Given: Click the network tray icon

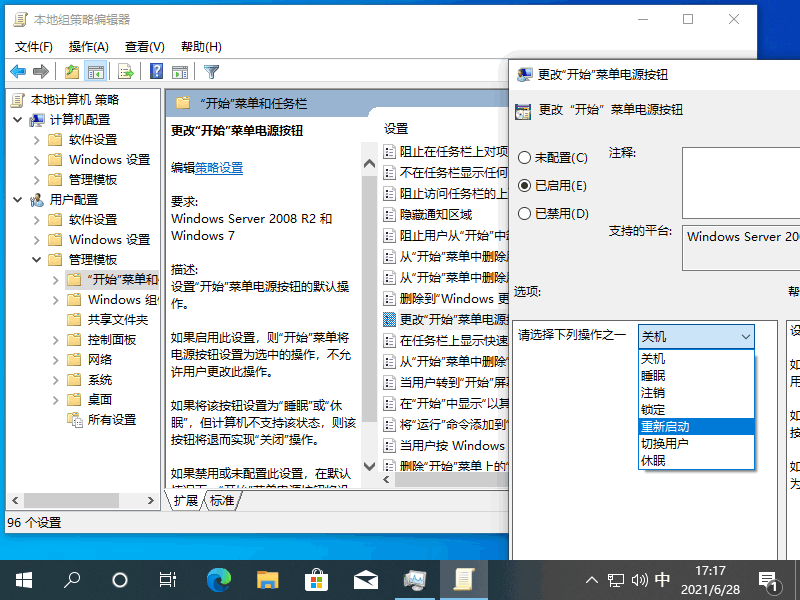Looking at the screenshot, I should pyautogui.click(x=616, y=580).
